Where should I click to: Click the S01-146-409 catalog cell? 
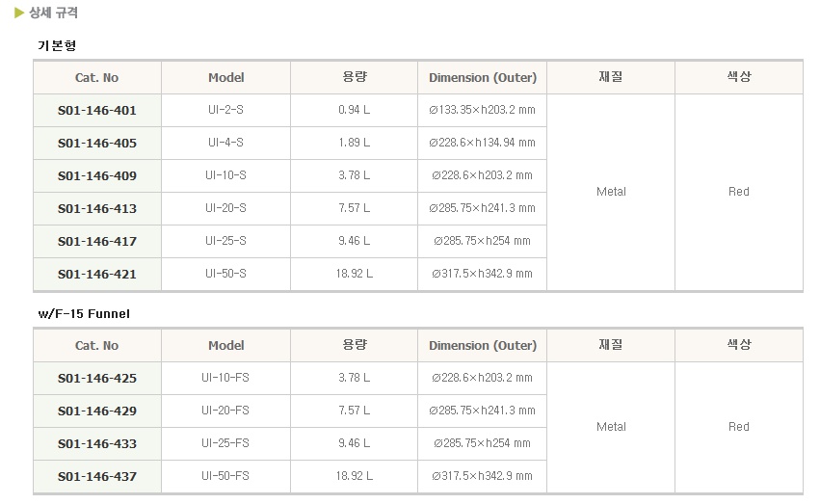97,176
